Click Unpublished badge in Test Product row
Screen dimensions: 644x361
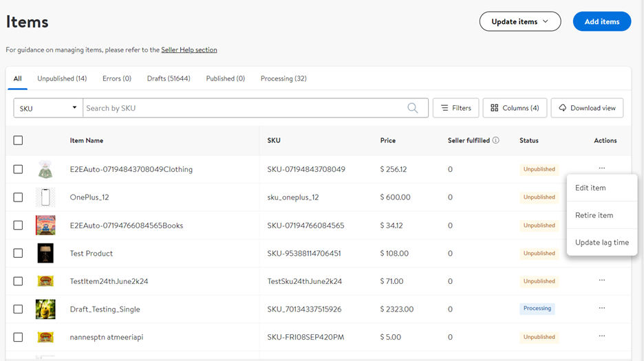[x=539, y=254]
